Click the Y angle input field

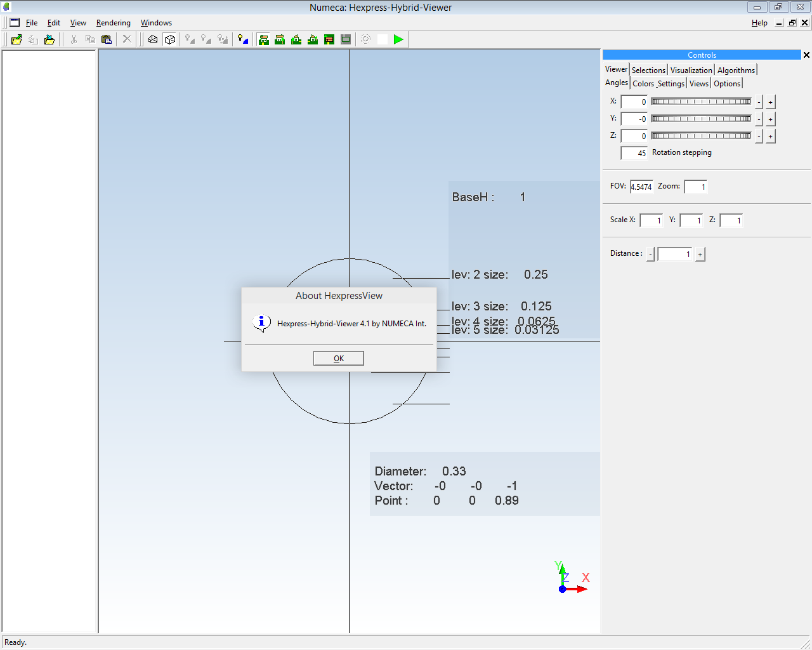tap(634, 119)
